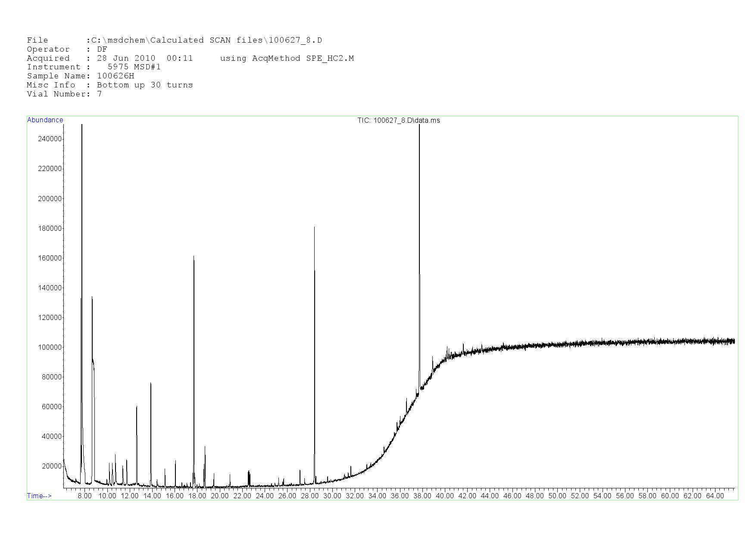Click the 36.00 time axis label
Screen dimensions: 756x534
click(400, 496)
